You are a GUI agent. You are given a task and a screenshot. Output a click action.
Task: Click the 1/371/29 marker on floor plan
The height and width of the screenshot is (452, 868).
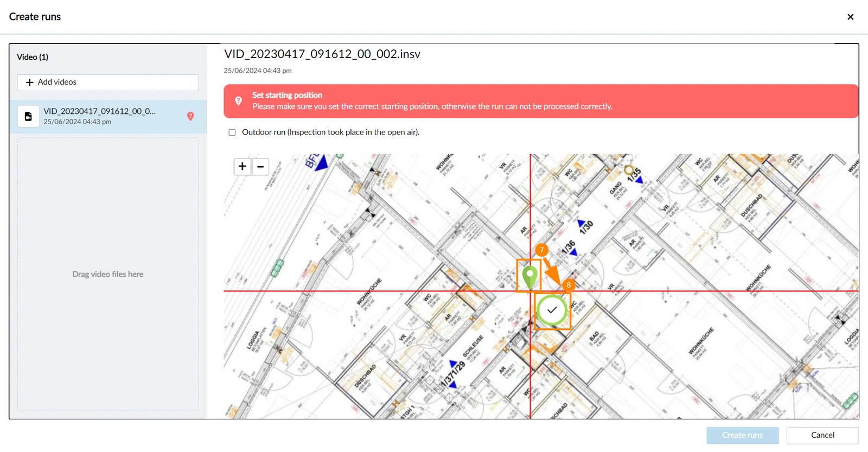pyautogui.click(x=453, y=374)
